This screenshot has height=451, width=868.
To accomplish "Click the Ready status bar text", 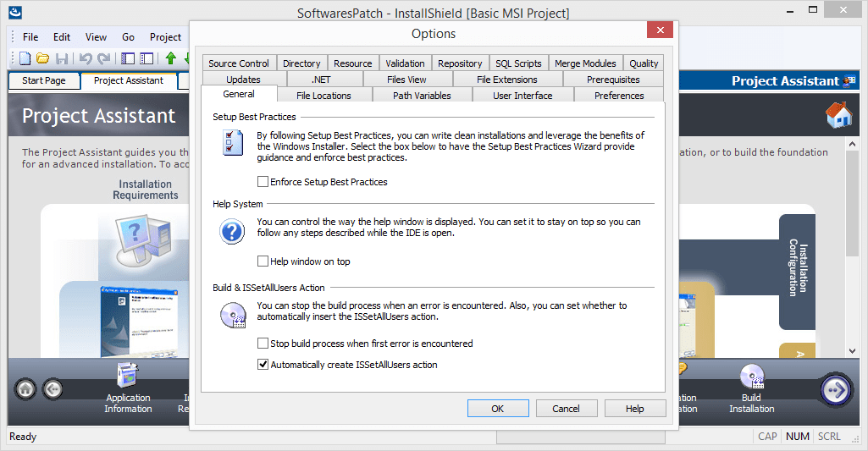I will pyautogui.click(x=23, y=436).
